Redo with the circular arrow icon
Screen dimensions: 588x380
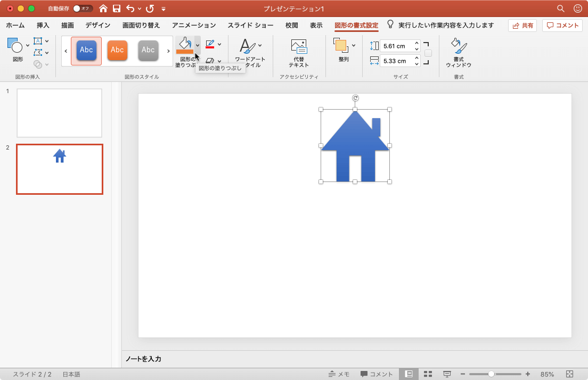point(150,8)
